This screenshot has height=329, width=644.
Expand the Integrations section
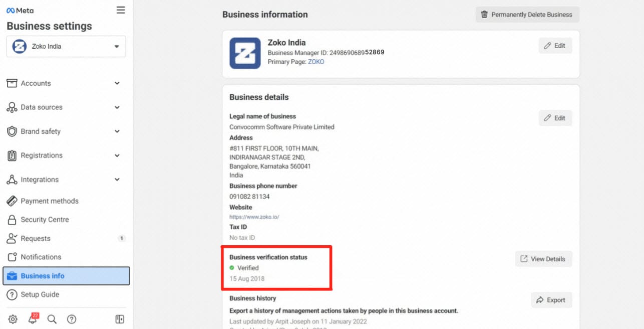click(63, 180)
